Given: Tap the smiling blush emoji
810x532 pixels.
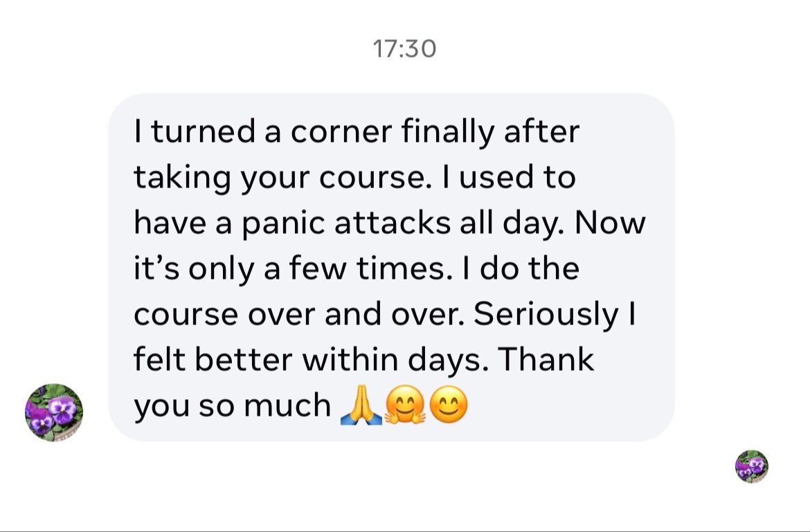Looking at the screenshot, I should [x=449, y=405].
